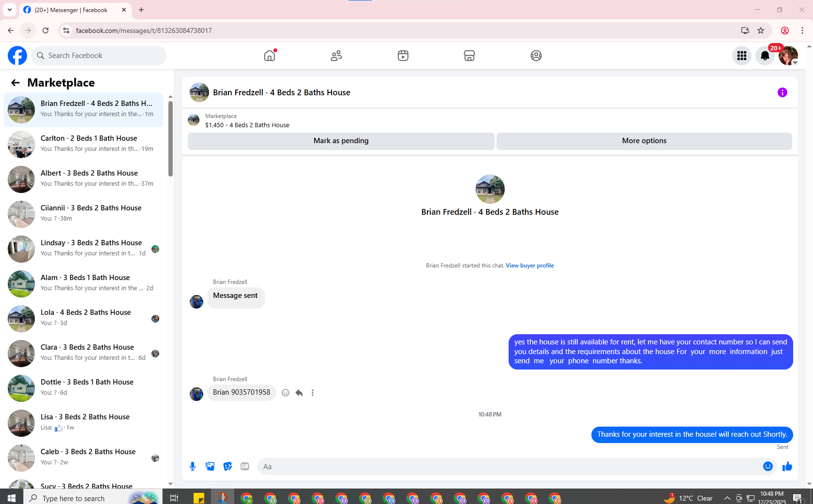Open the Groups icon in top nav

coord(536,56)
